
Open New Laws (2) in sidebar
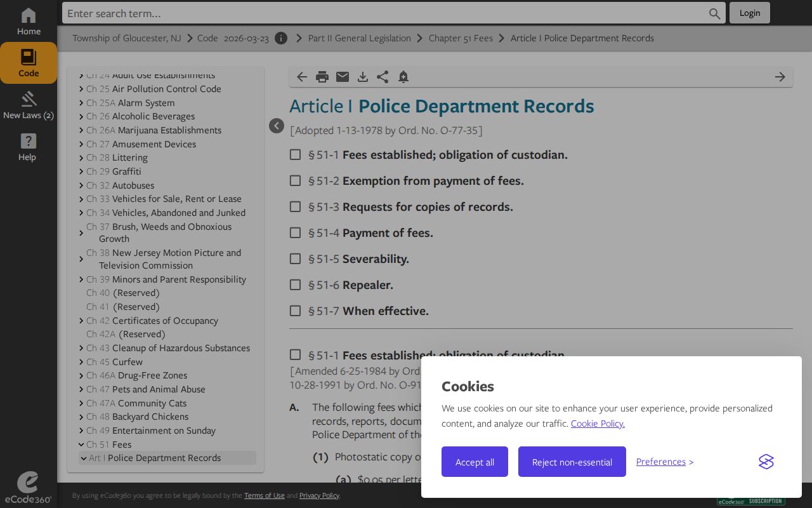(x=29, y=105)
